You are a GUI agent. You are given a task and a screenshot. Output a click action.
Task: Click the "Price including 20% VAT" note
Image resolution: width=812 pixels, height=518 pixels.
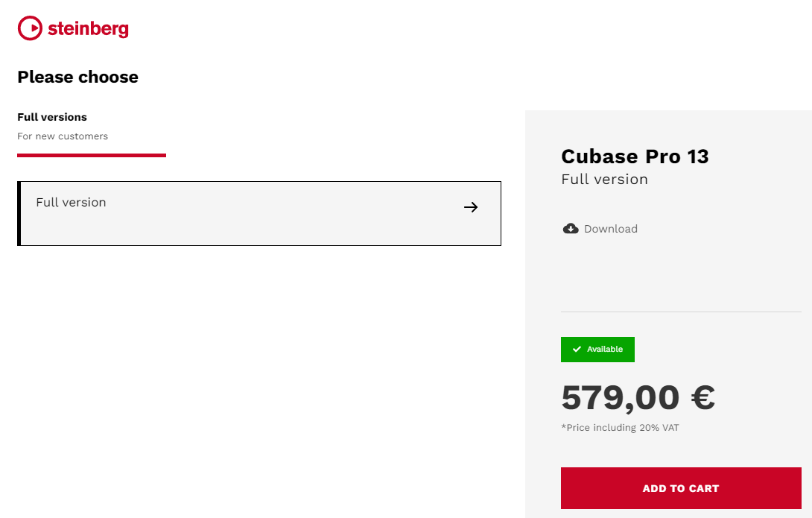click(620, 428)
